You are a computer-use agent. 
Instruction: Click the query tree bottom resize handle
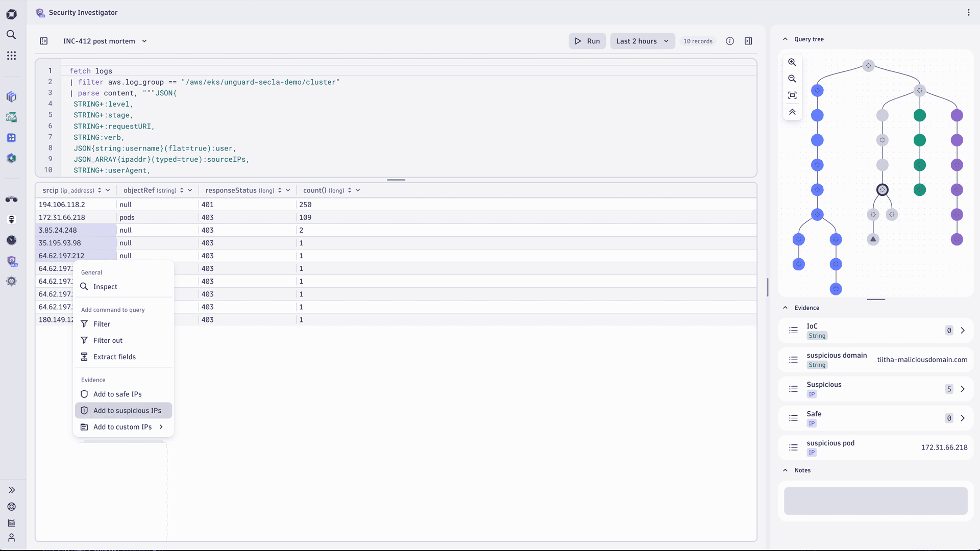[x=876, y=299]
